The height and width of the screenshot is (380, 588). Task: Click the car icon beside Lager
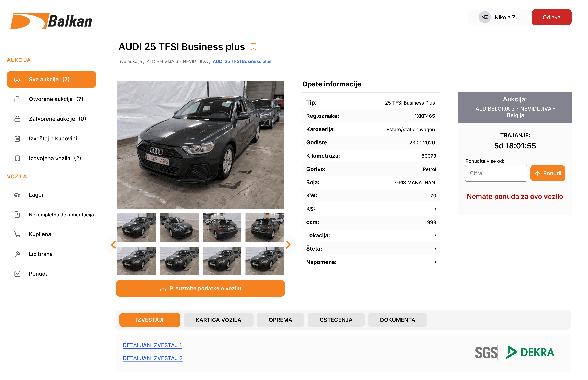17,195
